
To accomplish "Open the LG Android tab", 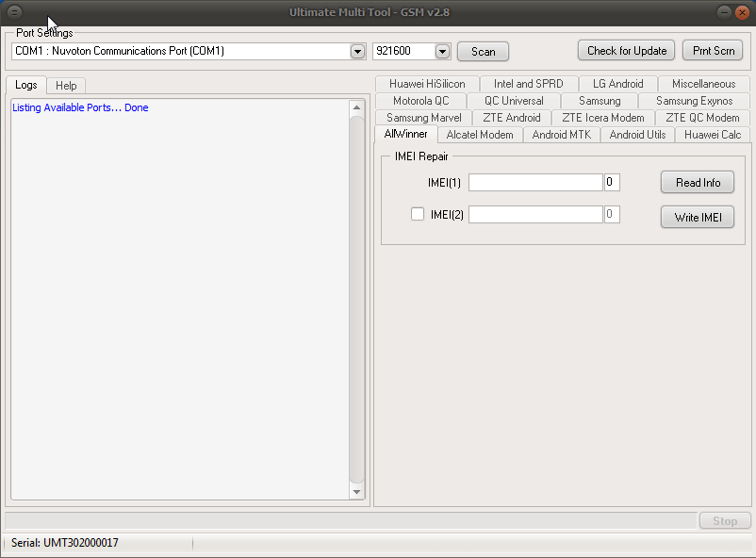I will tap(618, 84).
